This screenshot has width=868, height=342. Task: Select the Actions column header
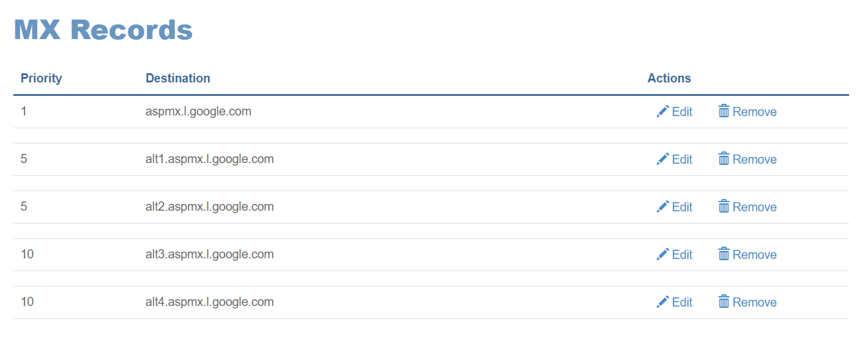point(669,78)
